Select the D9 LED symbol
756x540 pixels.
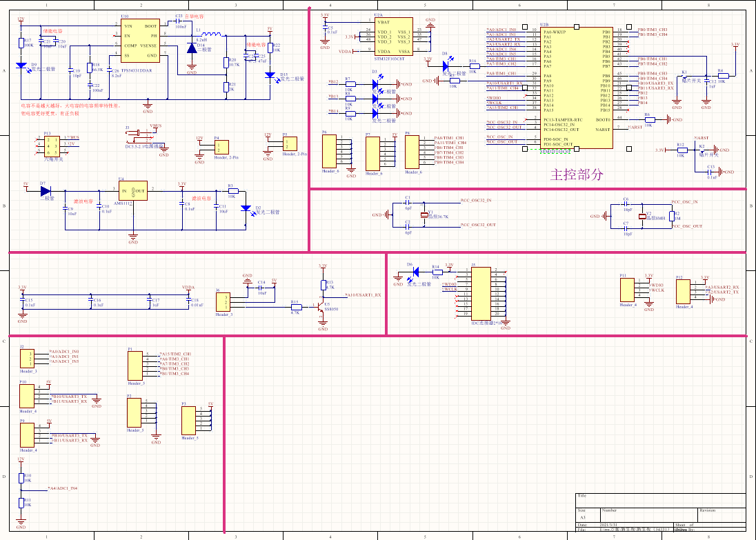(21, 66)
